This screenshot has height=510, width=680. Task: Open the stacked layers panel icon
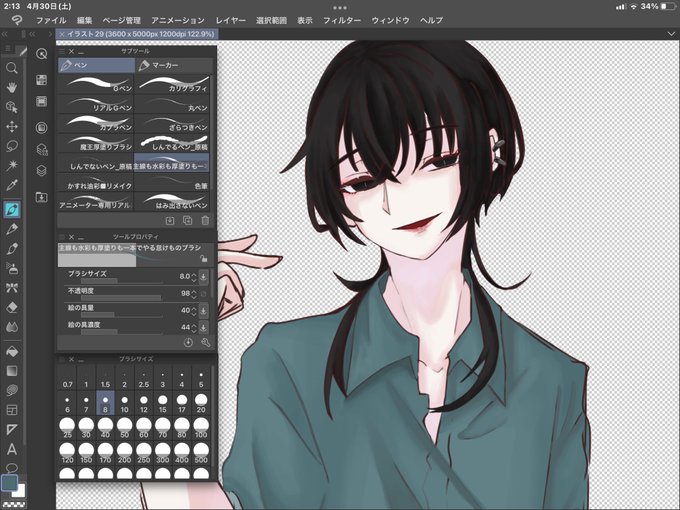[x=41, y=170]
